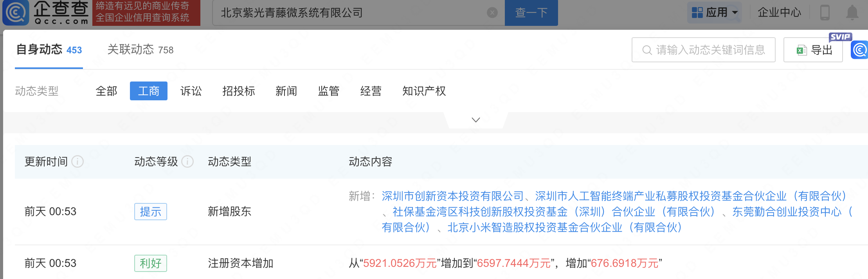
Task: Click 676.6918万元 increase value
Action: (x=625, y=263)
